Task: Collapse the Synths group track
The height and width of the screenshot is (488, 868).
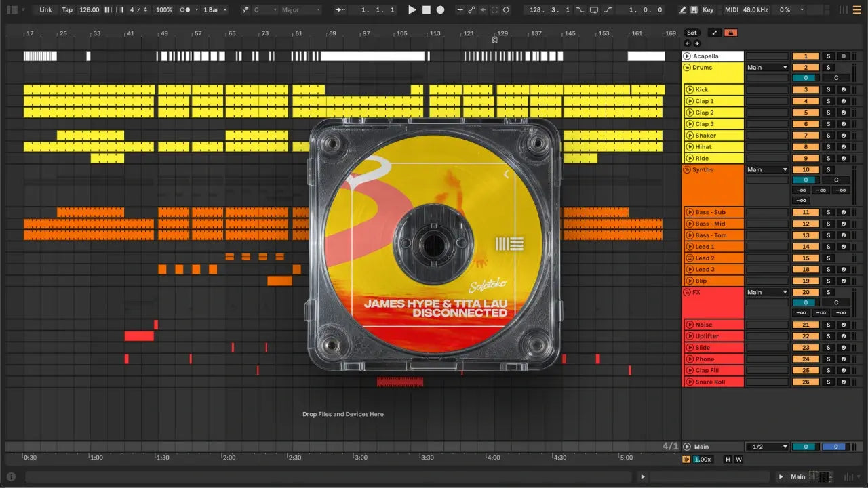Action: pos(686,170)
